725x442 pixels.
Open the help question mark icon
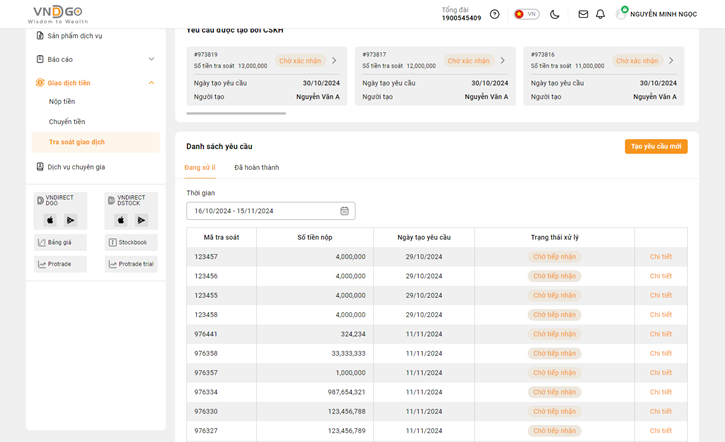(495, 14)
